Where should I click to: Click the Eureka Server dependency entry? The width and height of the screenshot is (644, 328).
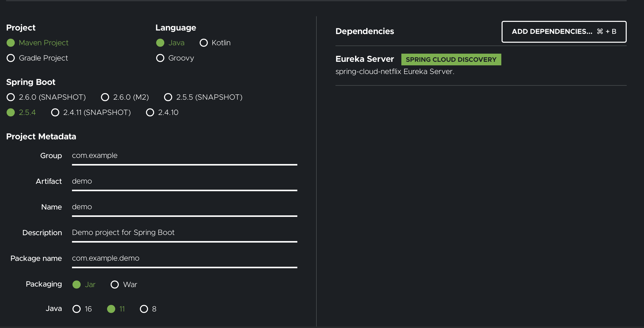[x=365, y=59]
